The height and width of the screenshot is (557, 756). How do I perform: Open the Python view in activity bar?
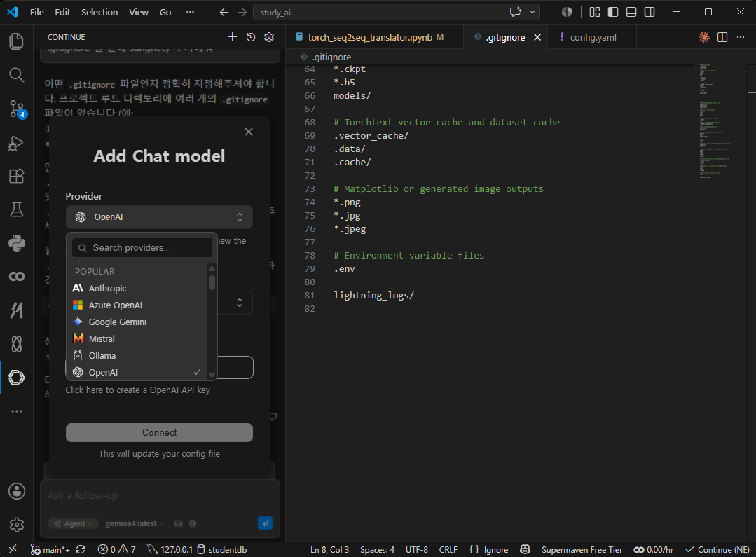point(16,243)
